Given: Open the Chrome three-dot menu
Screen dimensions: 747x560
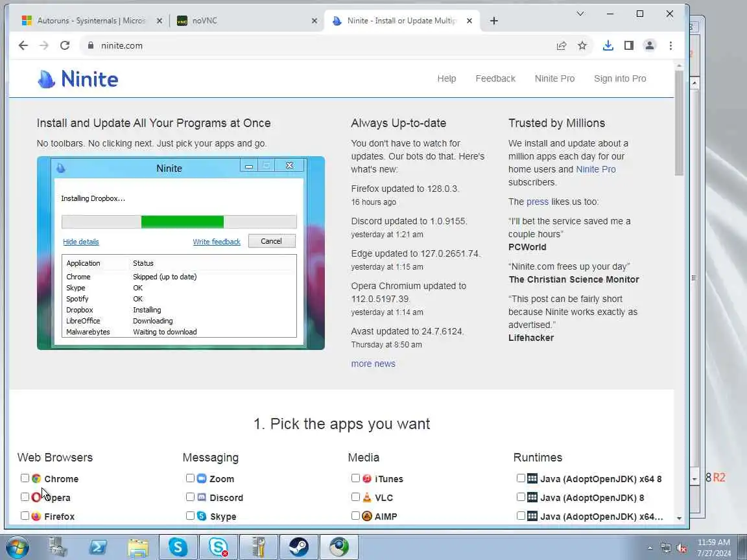Looking at the screenshot, I should tap(670, 46).
